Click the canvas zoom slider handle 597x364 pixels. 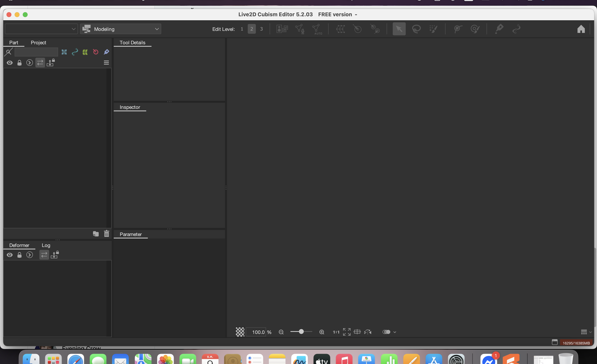tap(301, 331)
